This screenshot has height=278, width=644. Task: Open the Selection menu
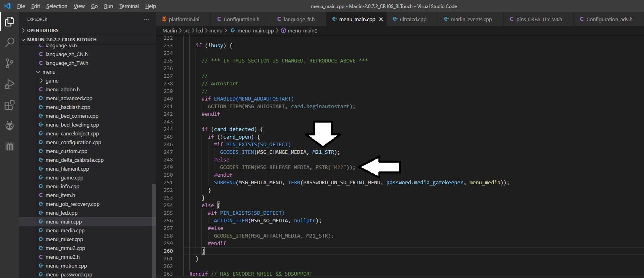pyautogui.click(x=57, y=6)
